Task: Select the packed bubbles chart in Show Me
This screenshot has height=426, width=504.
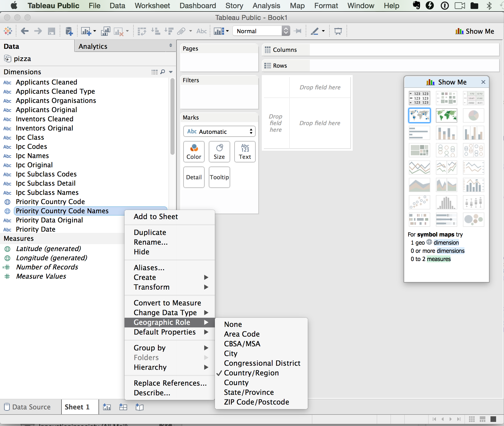Action: tap(474, 220)
